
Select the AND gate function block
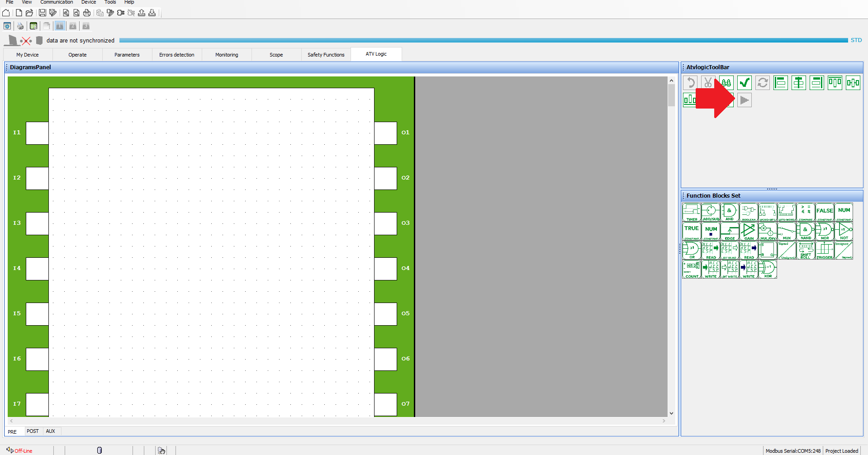pyautogui.click(x=730, y=212)
